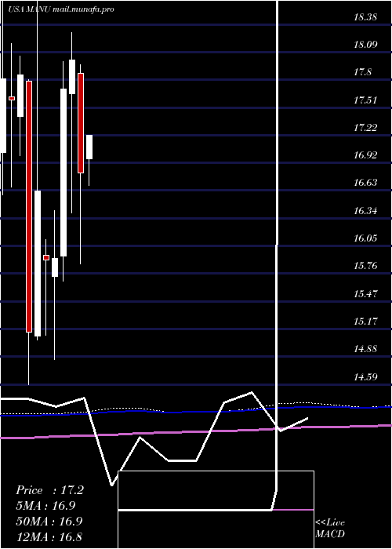392x549 pixels.
Task: Click the 17.51 price axis label
Action: pyautogui.click(x=365, y=100)
